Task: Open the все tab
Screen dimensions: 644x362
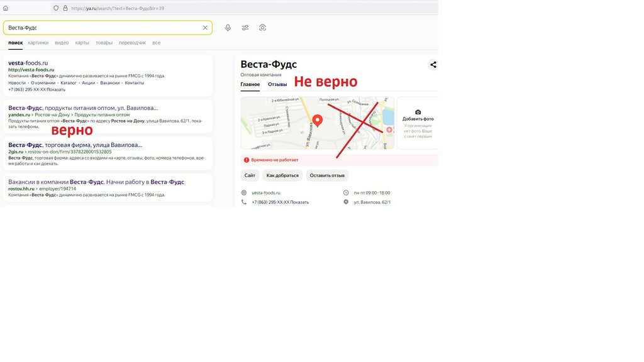Action: 156,43
